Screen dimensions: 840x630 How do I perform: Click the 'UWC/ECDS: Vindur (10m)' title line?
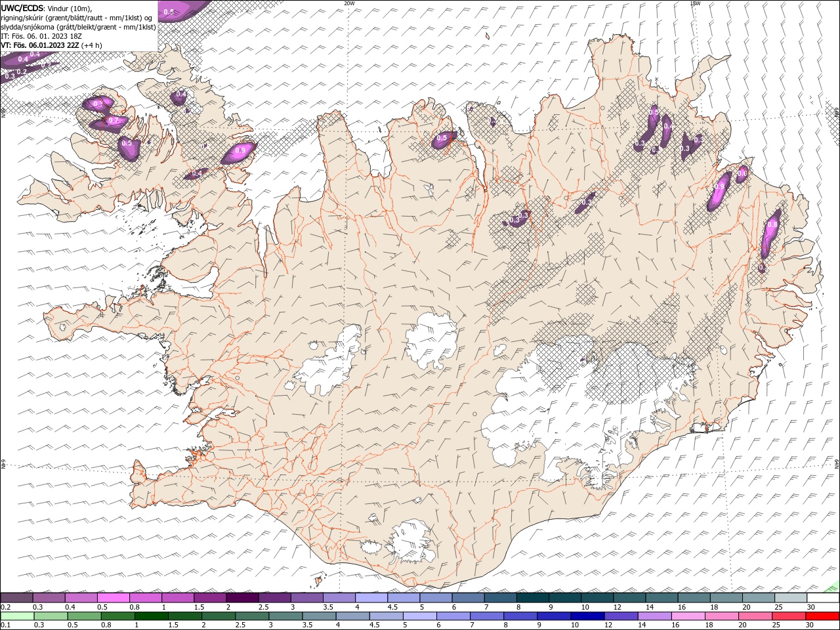coord(46,8)
